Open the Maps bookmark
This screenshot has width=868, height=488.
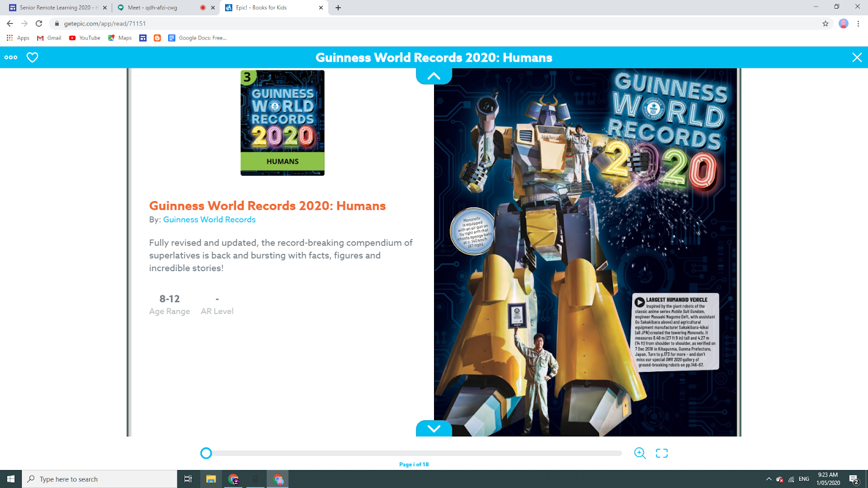pos(120,38)
